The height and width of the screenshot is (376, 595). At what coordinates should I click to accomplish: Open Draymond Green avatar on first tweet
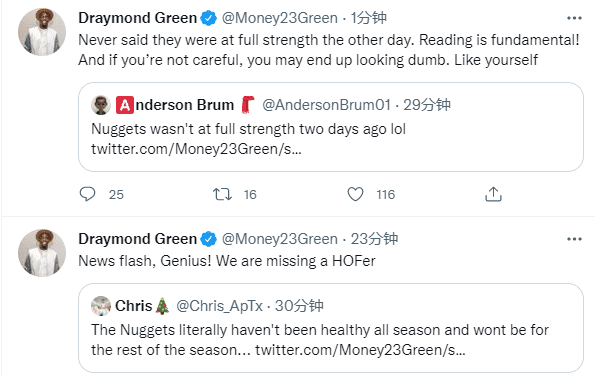(x=42, y=32)
